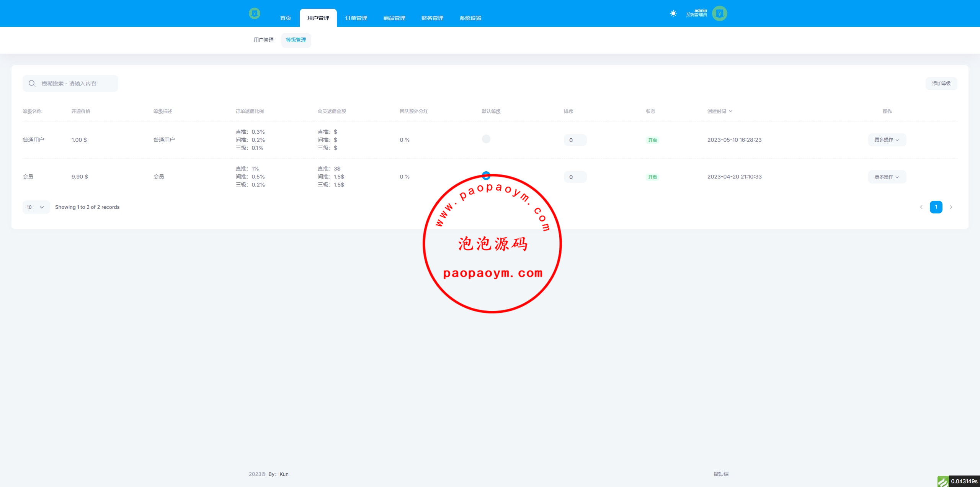Select page 1 pagination button
Image resolution: width=980 pixels, height=487 pixels.
point(936,207)
